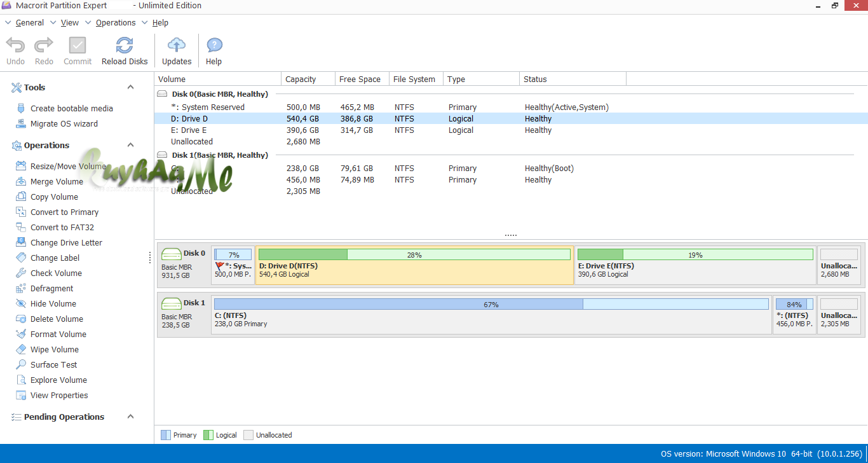Select the Disk 0 group header row
The width and height of the screenshot is (868, 463).
point(511,94)
